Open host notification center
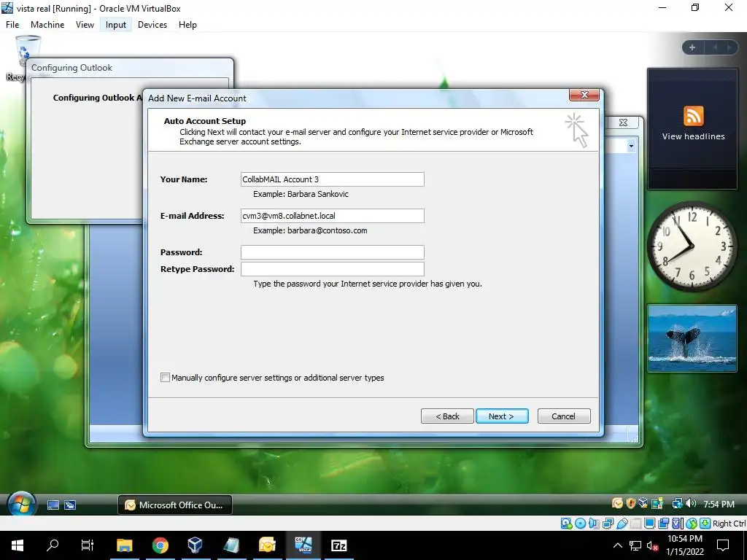 pyautogui.click(x=723, y=545)
